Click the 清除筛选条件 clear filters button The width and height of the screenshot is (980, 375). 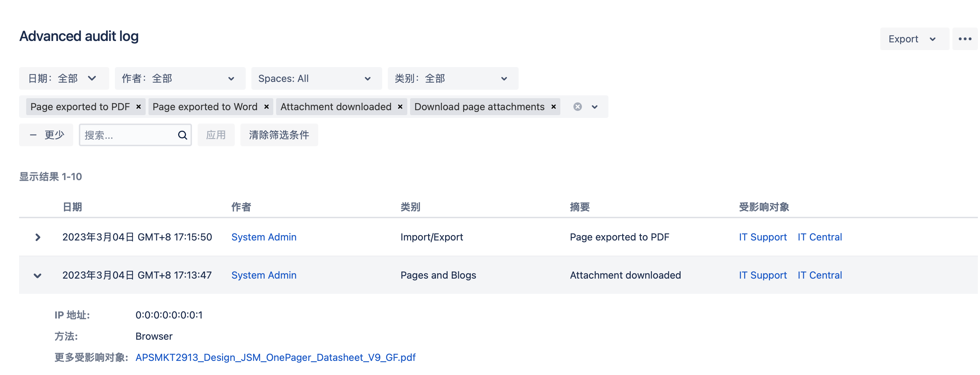pos(279,135)
